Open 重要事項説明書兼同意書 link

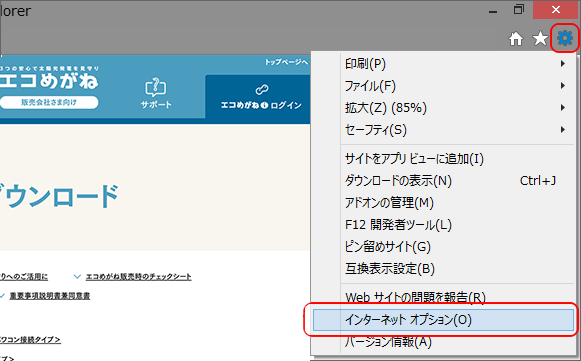pos(50,295)
